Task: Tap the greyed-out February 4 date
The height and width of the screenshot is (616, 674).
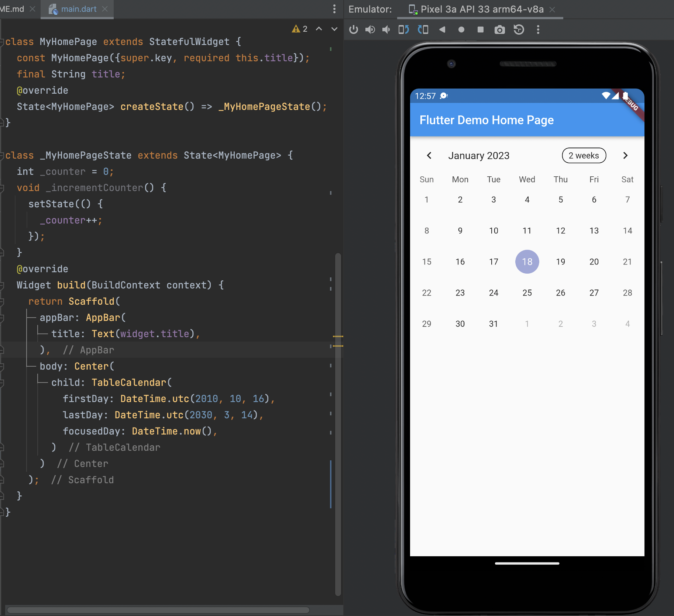Action: (x=627, y=324)
